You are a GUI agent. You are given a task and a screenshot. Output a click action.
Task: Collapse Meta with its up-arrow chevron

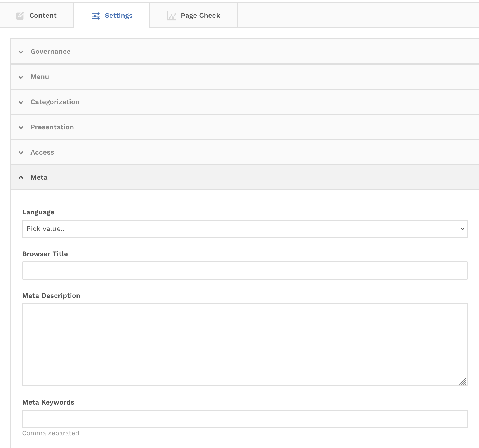pyautogui.click(x=21, y=177)
